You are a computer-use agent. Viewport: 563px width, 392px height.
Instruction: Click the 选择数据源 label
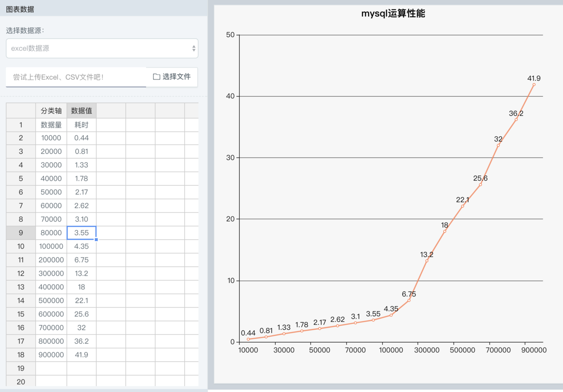25,30
